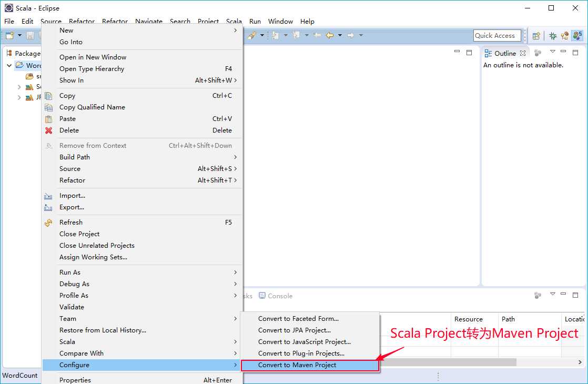Click the Quick Access search field
Viewport: 588px width, 384px height.
click(497, 36)
